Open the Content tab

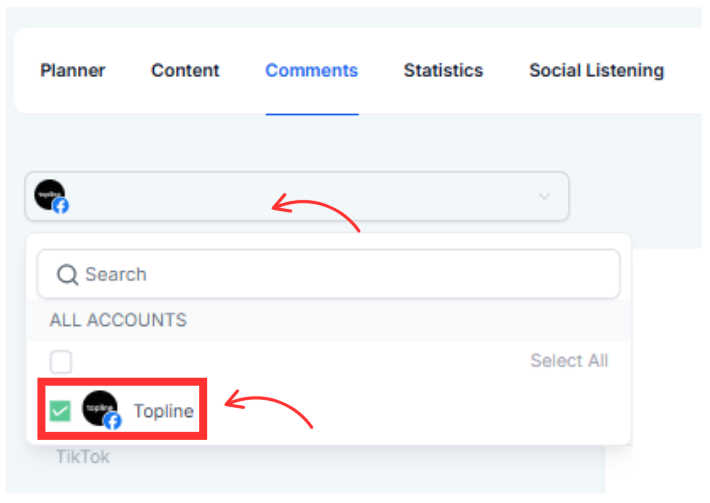[x=185, y=71]
